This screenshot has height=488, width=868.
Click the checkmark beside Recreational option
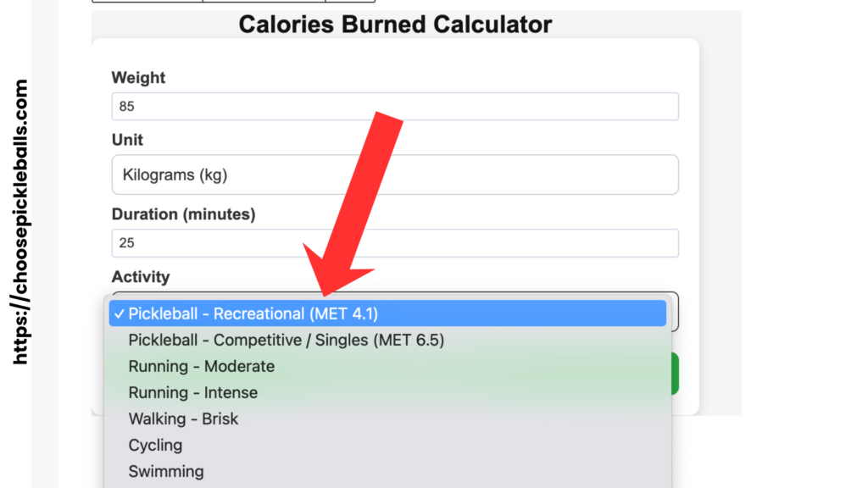point(119,313)
